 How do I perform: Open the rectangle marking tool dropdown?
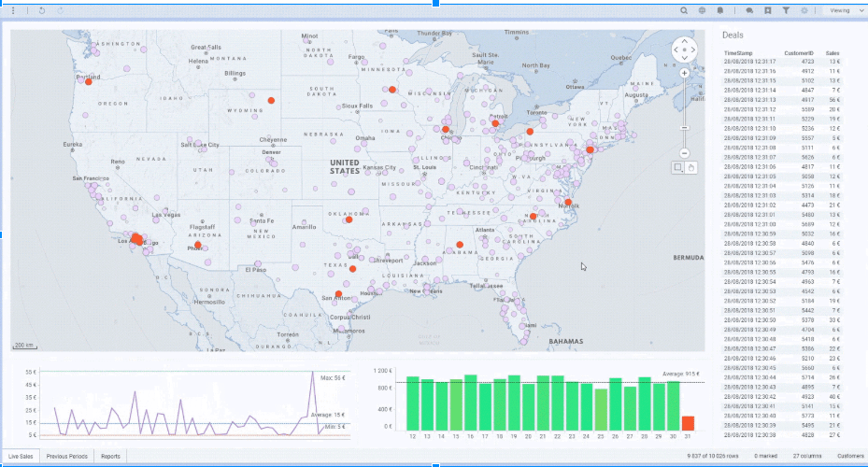[678, 167]
